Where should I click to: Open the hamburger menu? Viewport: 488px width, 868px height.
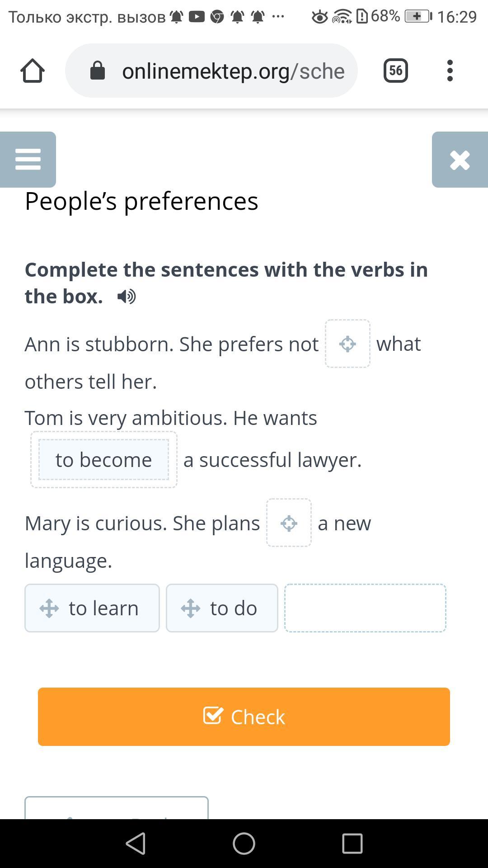(x=28, y=160)
